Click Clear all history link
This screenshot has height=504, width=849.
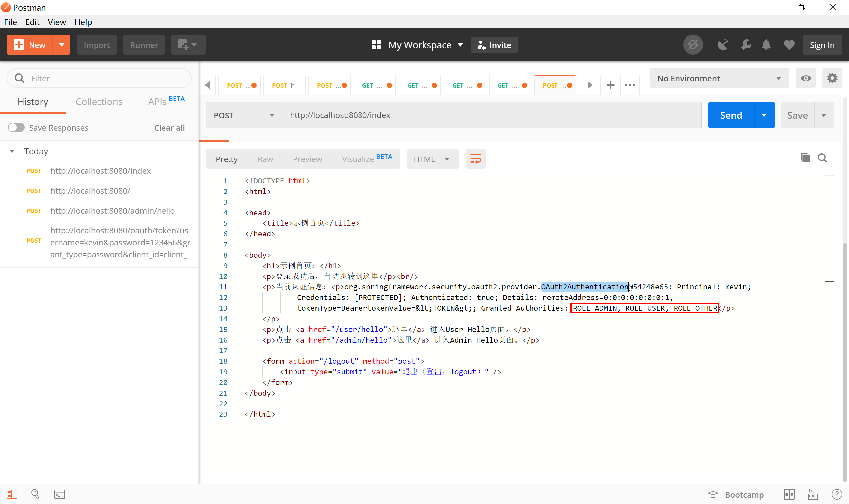(169, 128)
